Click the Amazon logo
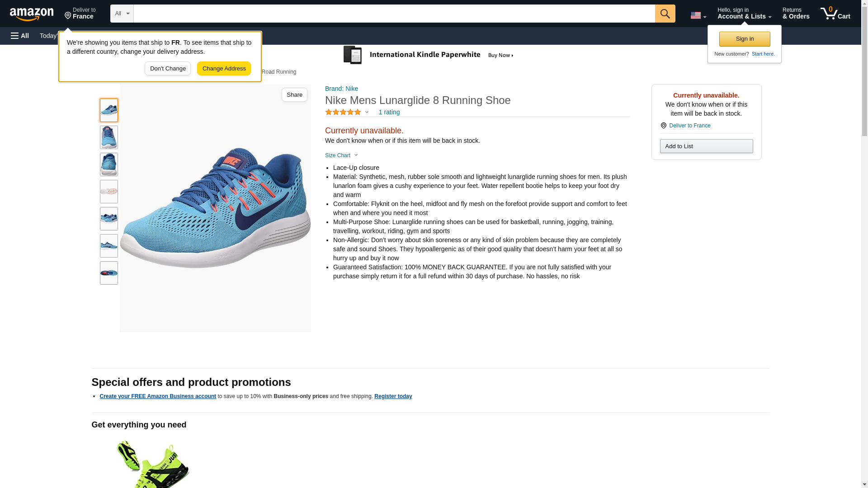 click(x=32, y=14)
